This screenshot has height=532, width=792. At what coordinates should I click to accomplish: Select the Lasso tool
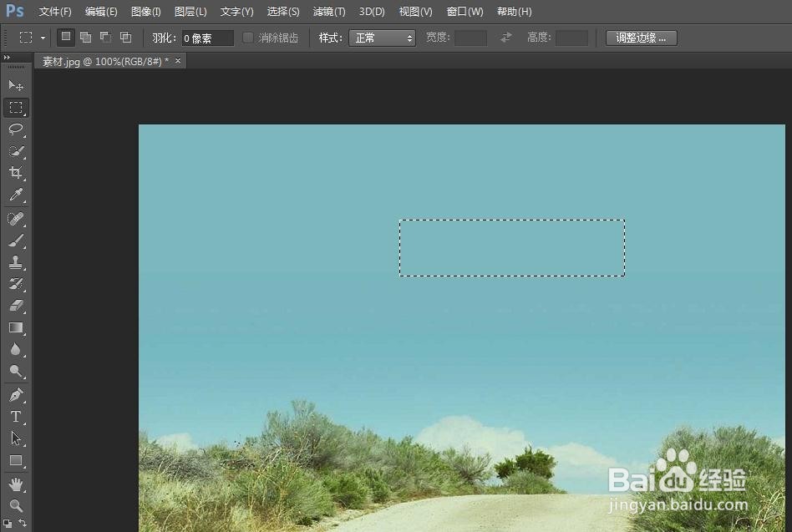coord(16,129)
